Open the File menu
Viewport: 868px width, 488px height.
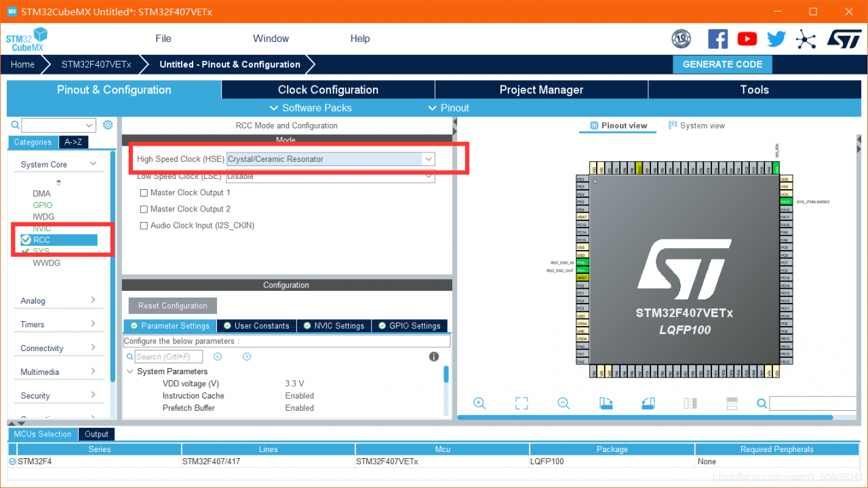(x=163, y=39)
